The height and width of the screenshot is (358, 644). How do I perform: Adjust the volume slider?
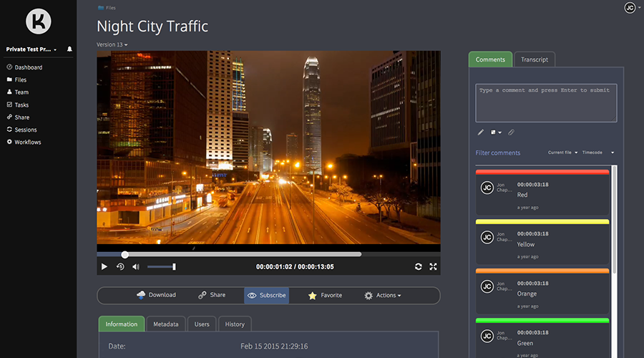(162, 267)
